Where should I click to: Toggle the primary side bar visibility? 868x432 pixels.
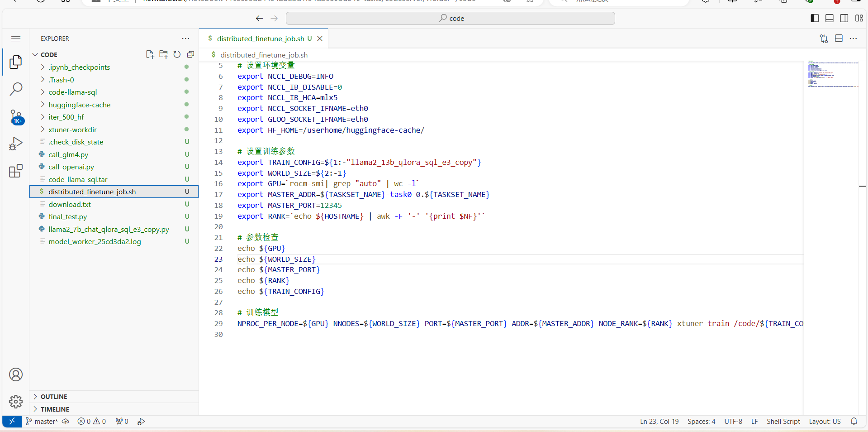[x=815, y=18]
